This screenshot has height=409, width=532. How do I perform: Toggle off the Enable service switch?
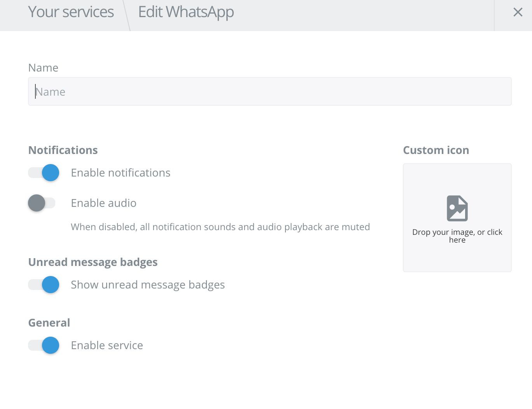tap(44, 345)
